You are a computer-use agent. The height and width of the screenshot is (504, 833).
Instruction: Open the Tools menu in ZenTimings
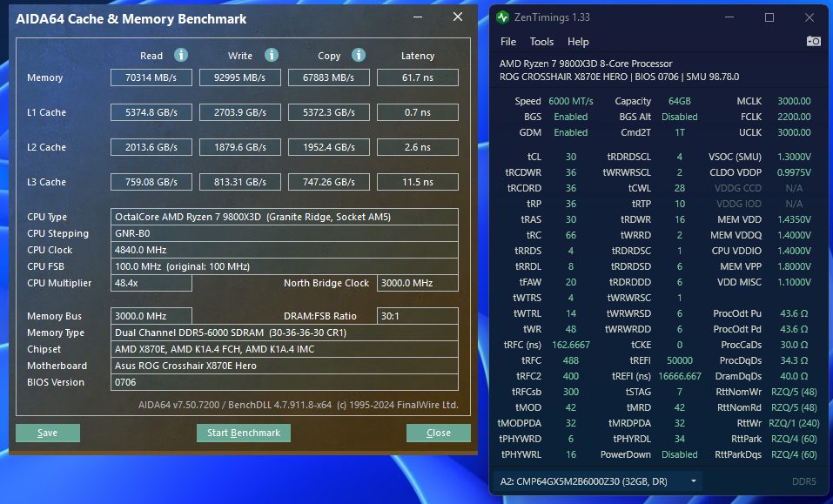[541, 42]
